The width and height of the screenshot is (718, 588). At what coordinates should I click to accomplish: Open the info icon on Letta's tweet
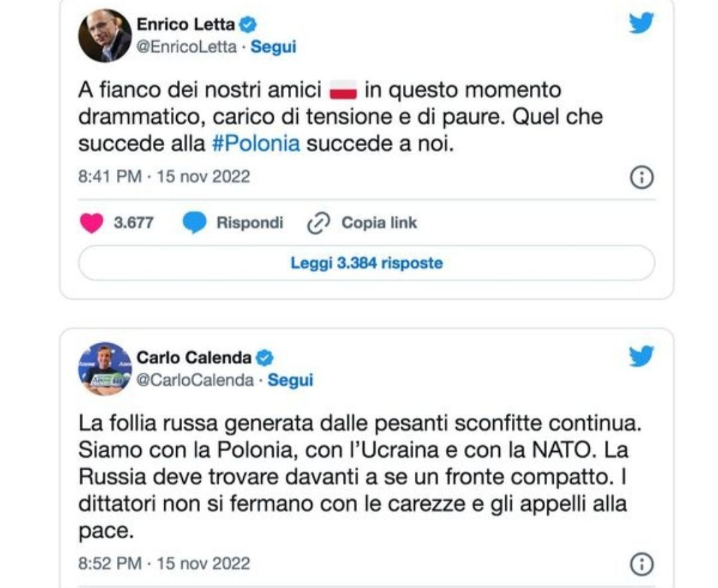[x=642, y=177]
